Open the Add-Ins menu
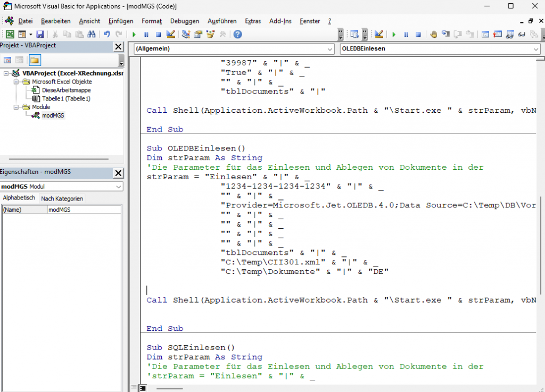This screenshot has width=545, height=392. (280, 21)
